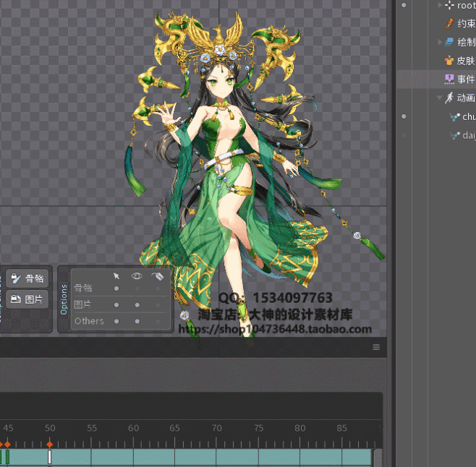The height and width of the screenshot is (467, 476).
Task: Click the timeline scrollbar handle at right end
Action: pyautogui.click(x=378, y=458)
